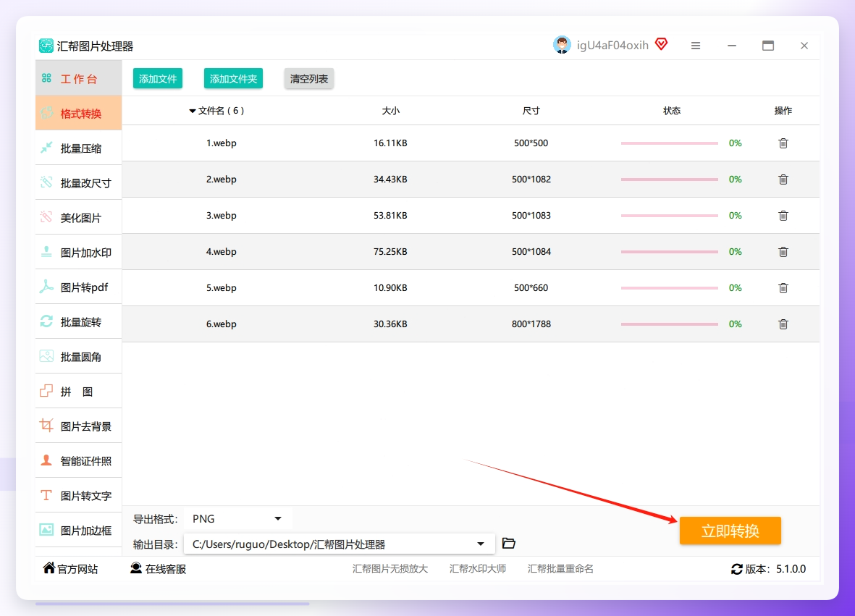
Task: Select file name 2.webp
Action: [222, 180]
